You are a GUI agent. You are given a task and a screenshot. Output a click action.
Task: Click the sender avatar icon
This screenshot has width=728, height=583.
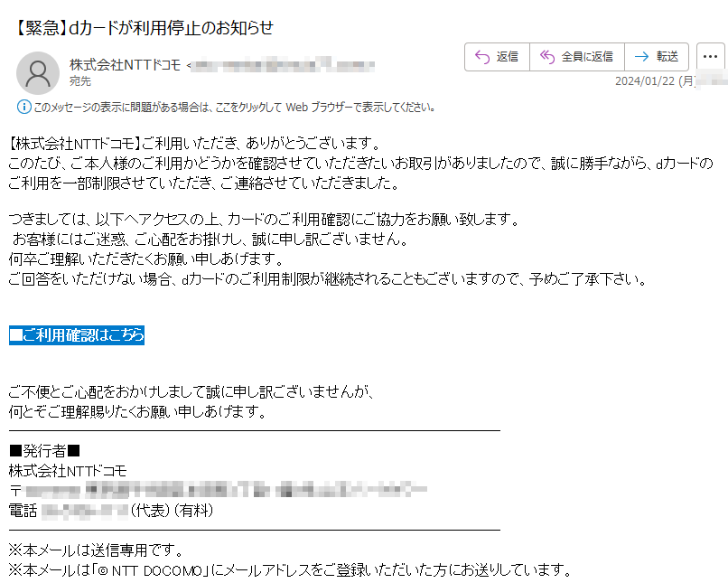tap(38, 73)
